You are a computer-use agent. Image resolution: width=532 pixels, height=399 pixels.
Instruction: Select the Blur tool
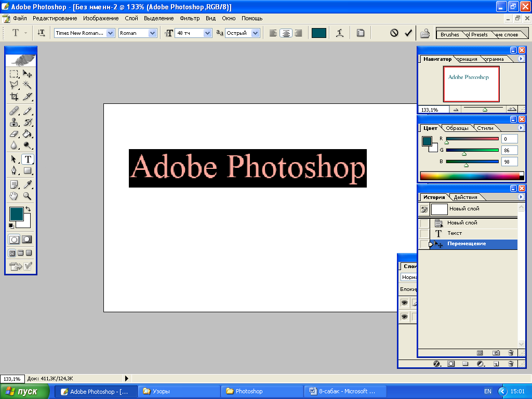14,145
